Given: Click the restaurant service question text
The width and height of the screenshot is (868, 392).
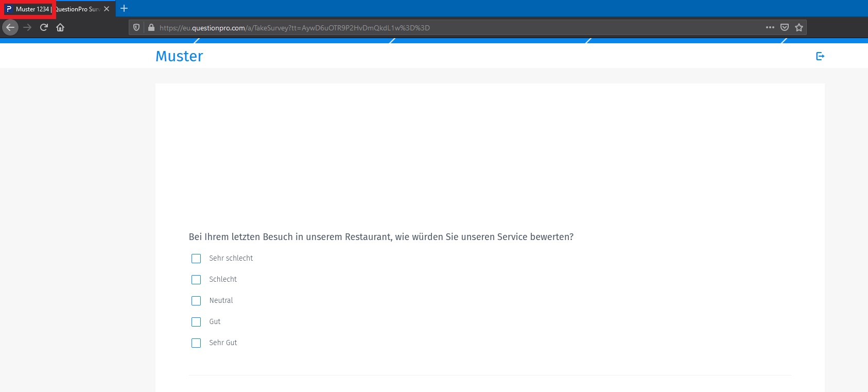Looking at the screenshot, I should coord(381,237).
